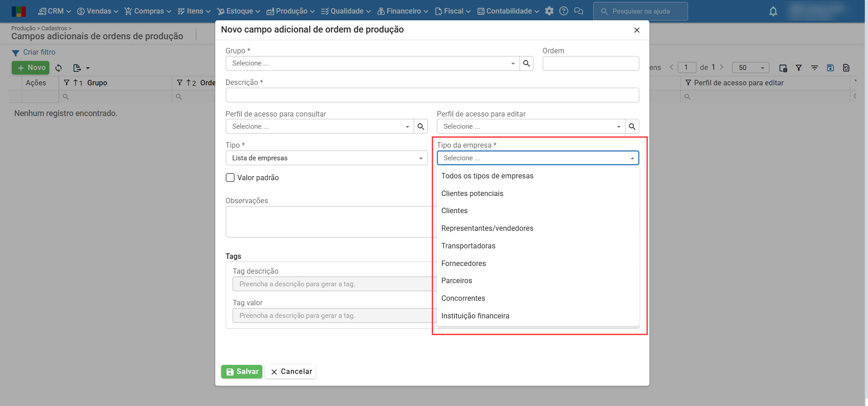Click the Grupo search magnifier icon
The height and width of the screenshot is (406, 868).
(526, 64)
